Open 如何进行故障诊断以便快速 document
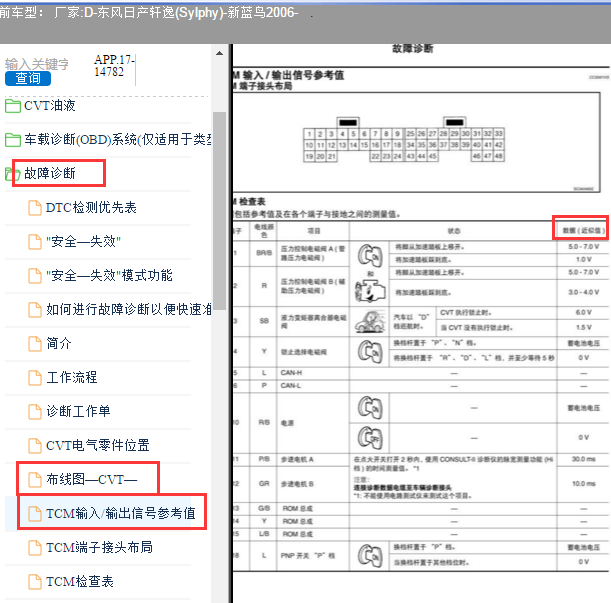This screenshot has width=611, height=603. pyautogui.click(x=129, y=309)
